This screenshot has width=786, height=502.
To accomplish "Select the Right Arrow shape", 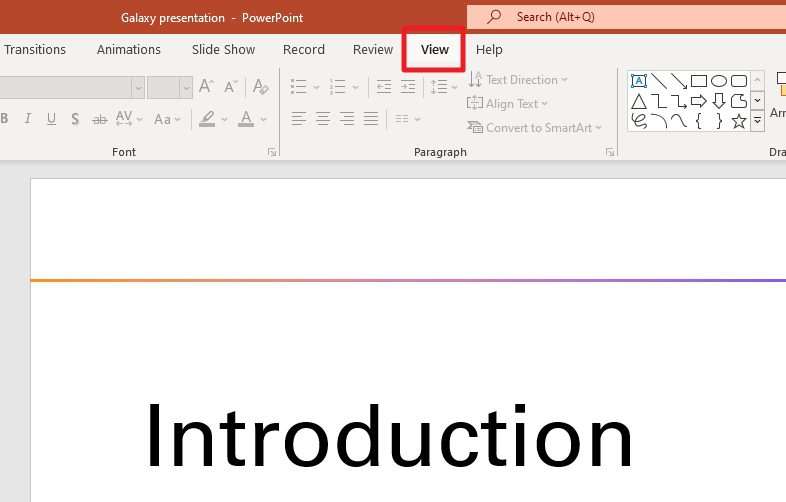I will coord(699,101).
